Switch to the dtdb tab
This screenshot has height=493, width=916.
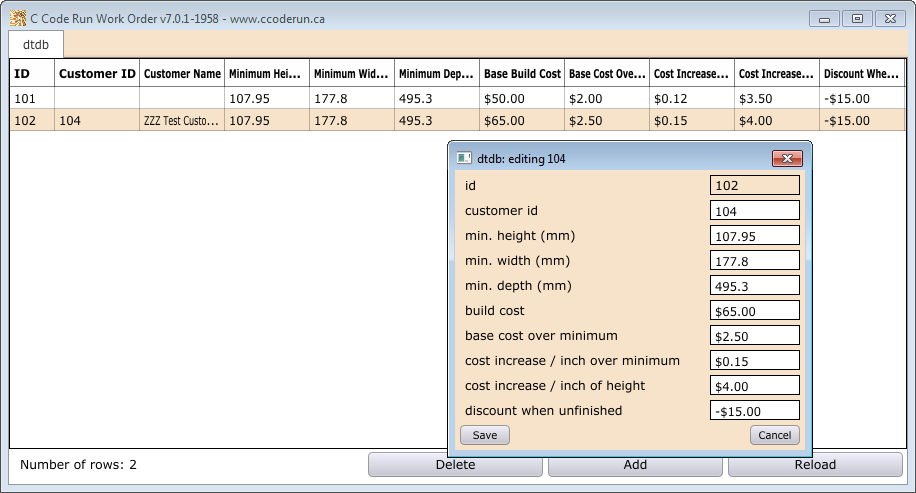click(x=37, y=45)
